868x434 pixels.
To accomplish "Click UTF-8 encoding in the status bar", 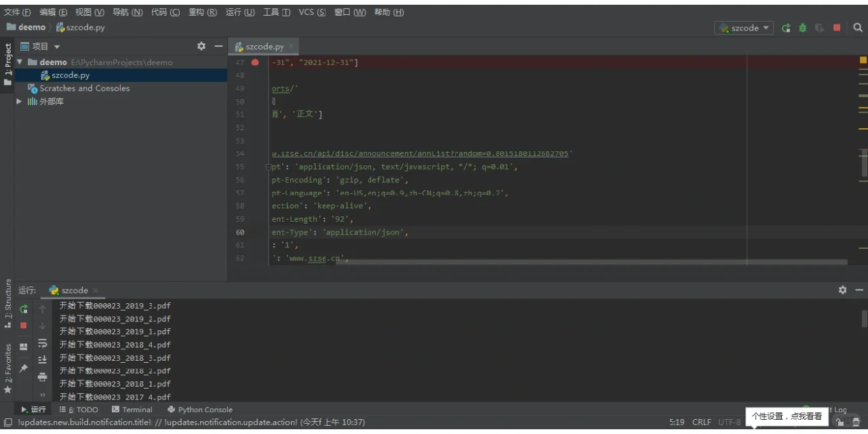I will pyautogui.click(x=728, y=421).
